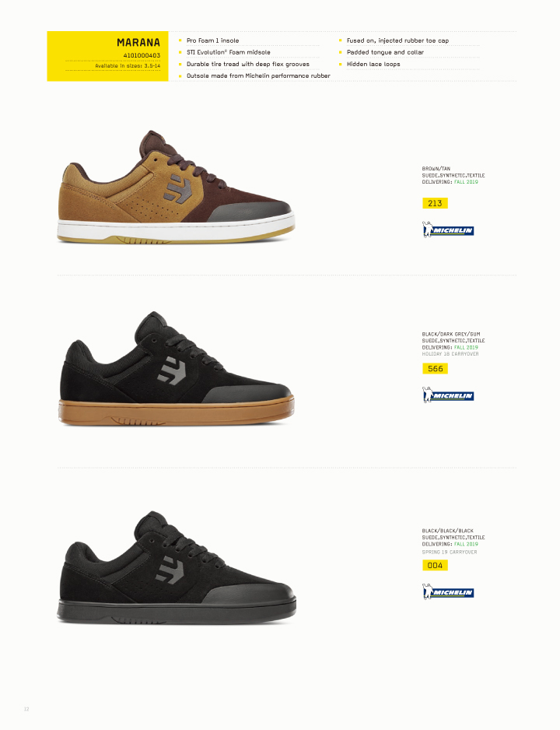
Task: Click the Michelin logo under colorway 004
Action: [x=448, y=591]
